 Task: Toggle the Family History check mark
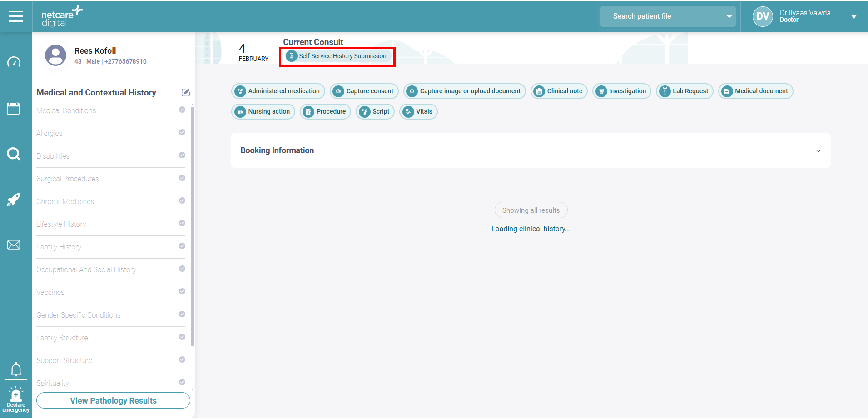pos(182,246)
